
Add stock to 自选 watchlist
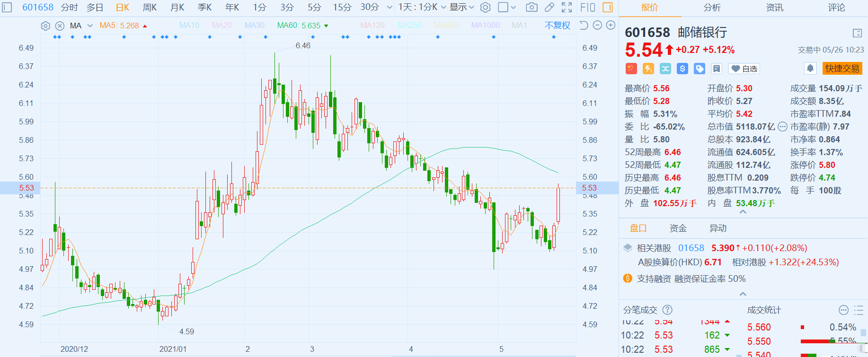point(744,69)
